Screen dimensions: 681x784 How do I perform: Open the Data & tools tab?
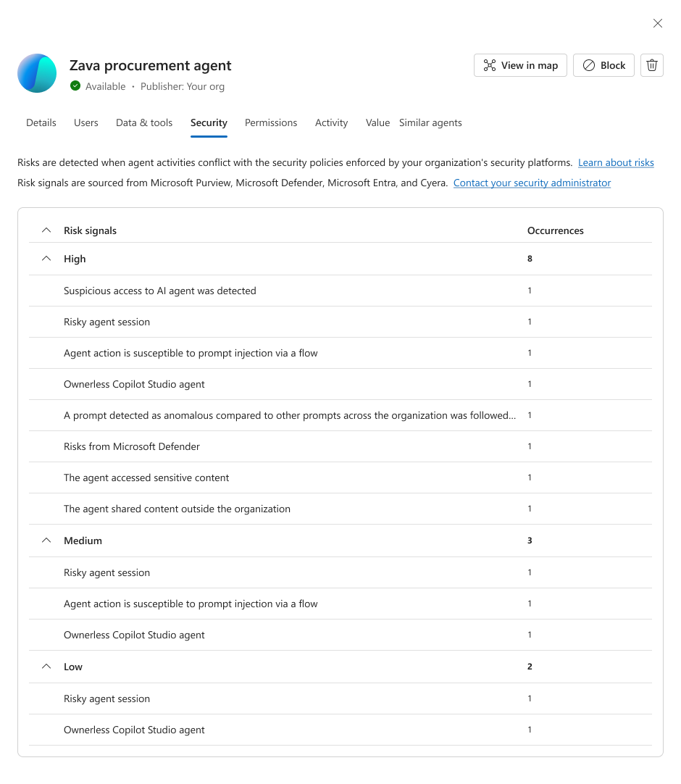(144, 123)
